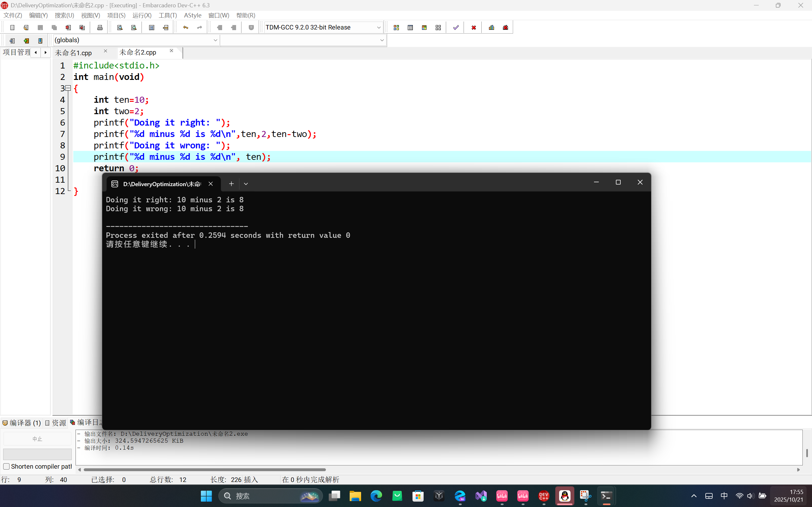Open the 运行(X) menu
Screen dimensions: 812x507
pyautogui.click(x=142, y=16)
